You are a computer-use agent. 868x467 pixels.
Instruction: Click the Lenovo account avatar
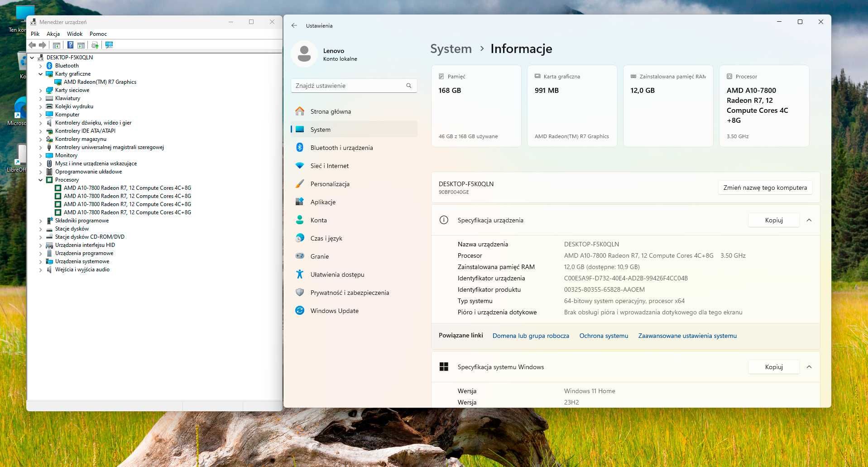pyautogui.click(x=304, y=54)
